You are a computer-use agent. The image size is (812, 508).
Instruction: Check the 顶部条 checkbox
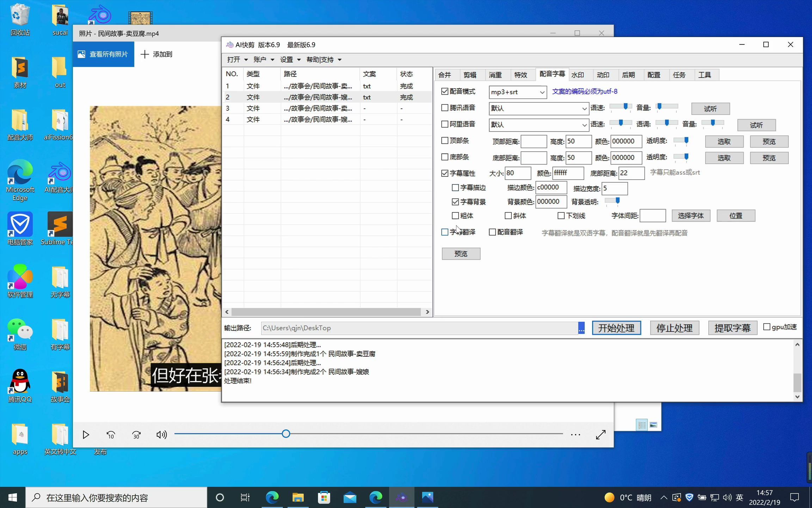[445, 140]
